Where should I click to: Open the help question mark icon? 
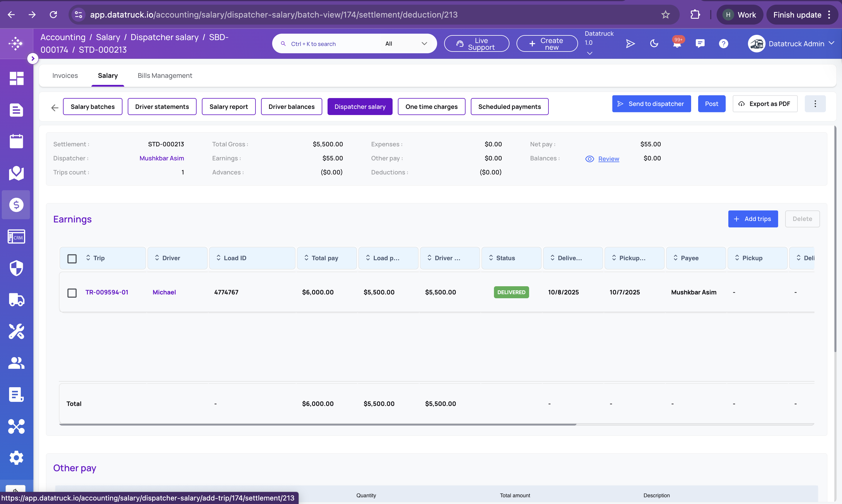[x=723, y=44]
